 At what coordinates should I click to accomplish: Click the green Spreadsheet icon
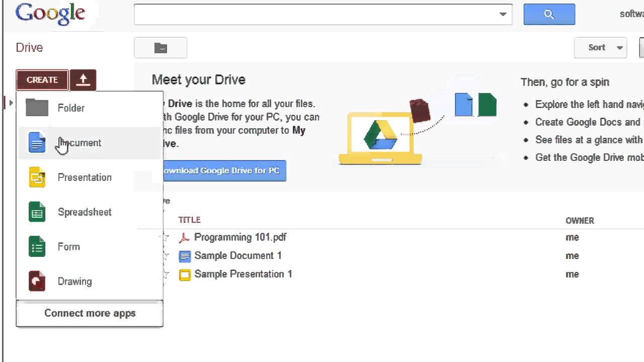click(x=37, y=212)
